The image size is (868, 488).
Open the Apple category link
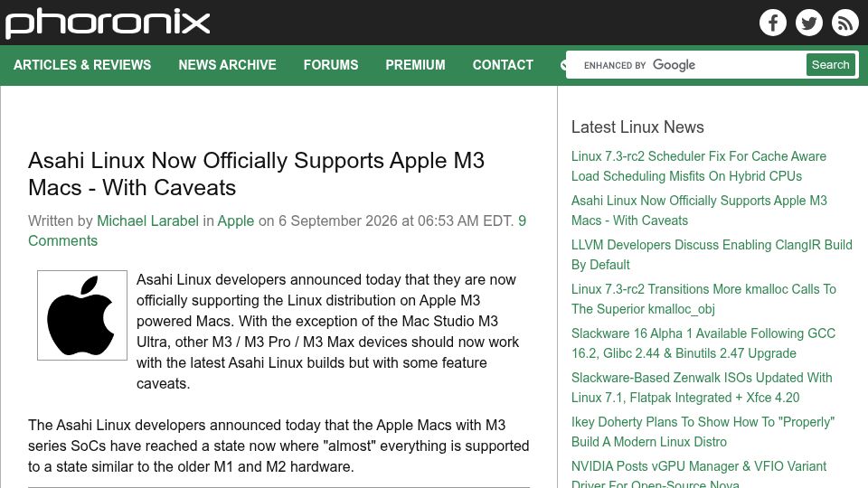(236, 221)
